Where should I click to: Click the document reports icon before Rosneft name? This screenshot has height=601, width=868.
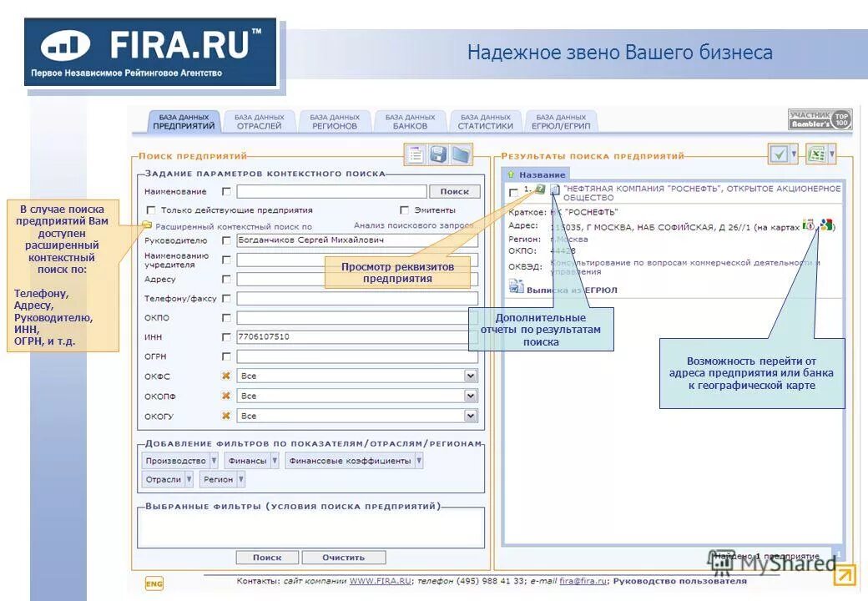coord(555,190)
